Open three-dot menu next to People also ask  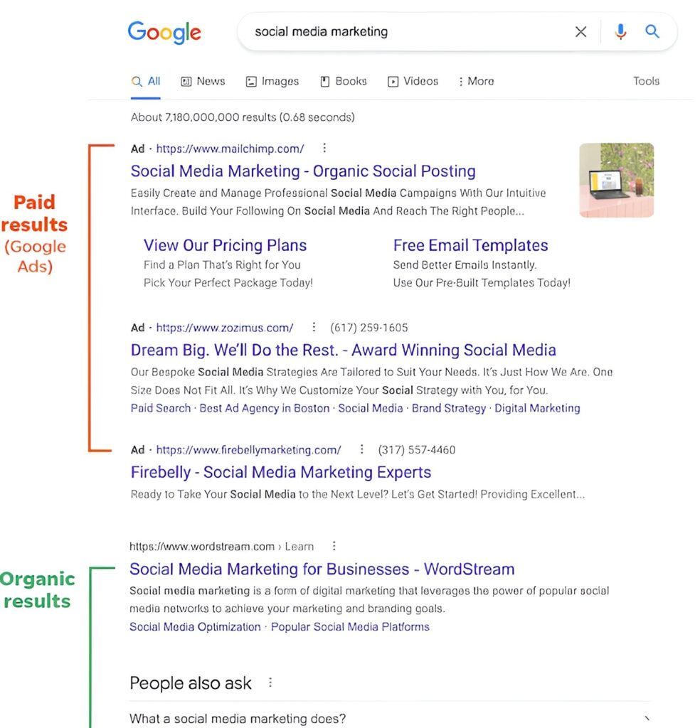(270, 683)
